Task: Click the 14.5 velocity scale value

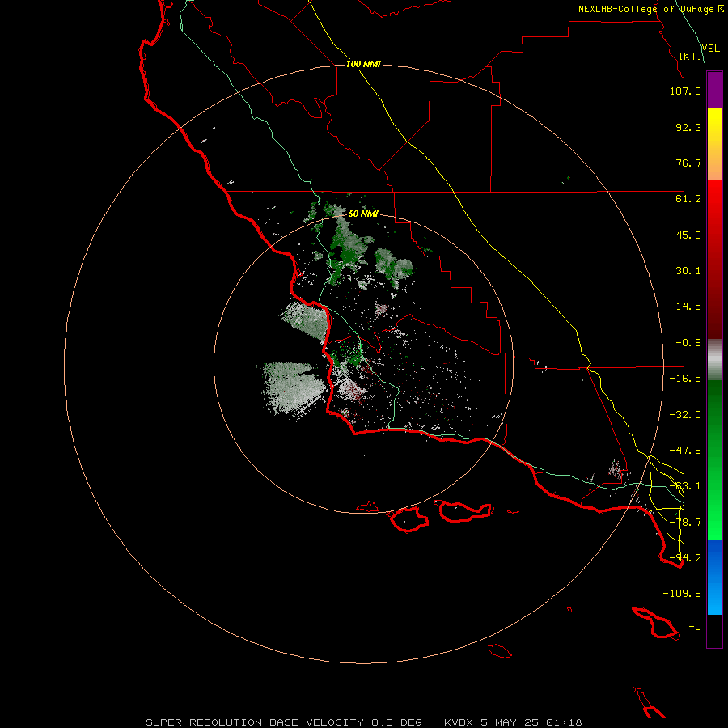Action: [688, 307]
